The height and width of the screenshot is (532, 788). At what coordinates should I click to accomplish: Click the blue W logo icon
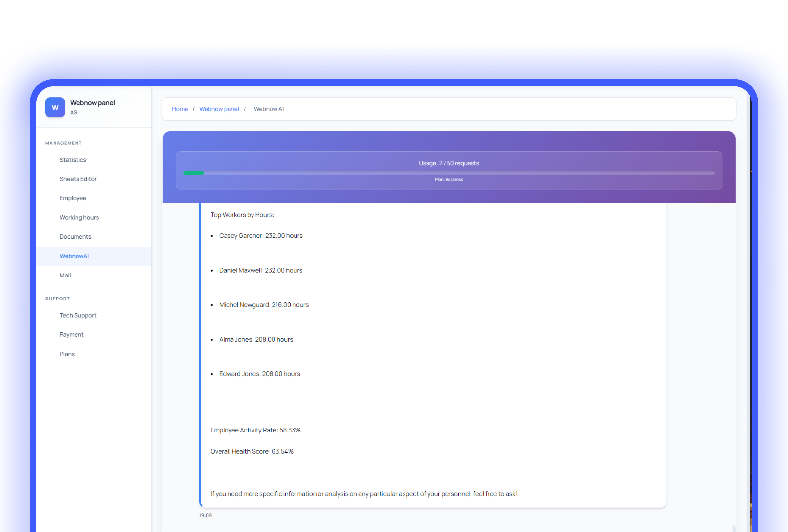point(55,107)
